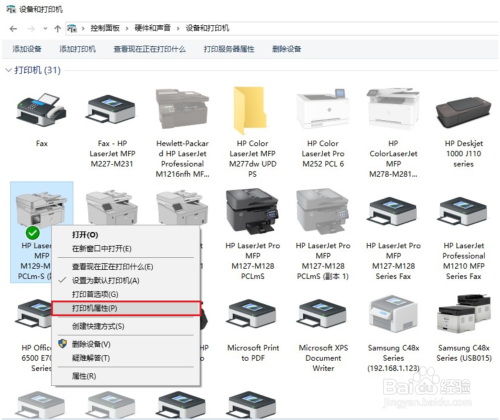
Task: Click 设备和打印机 breadcrumb segment
Action: click(207, 28)
